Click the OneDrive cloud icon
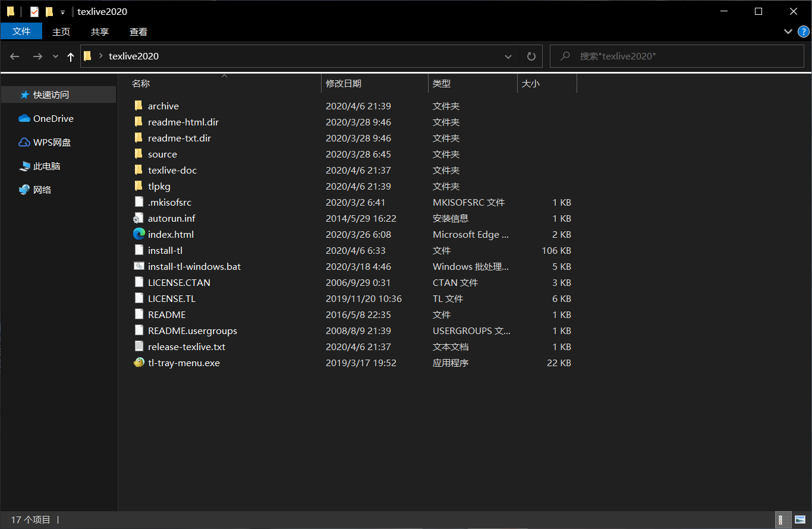This screenshot has width=812, height=529. click(x=24, y=118)
